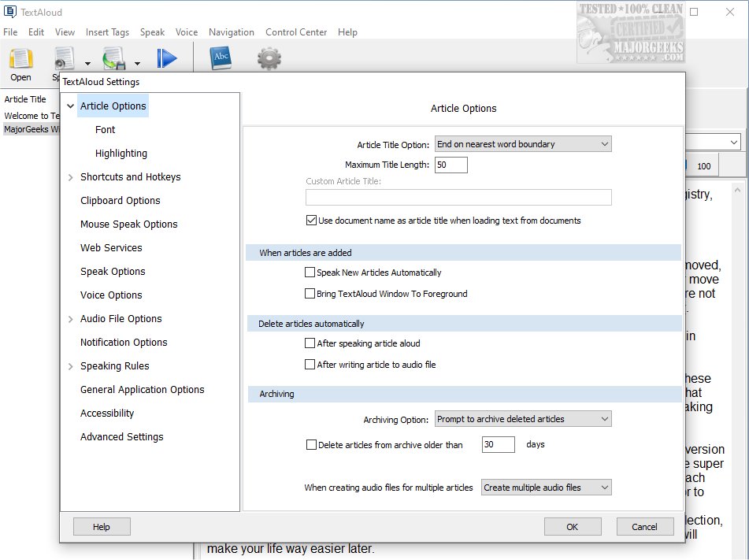Select Audio File Options label in tree

click(121, 319)
